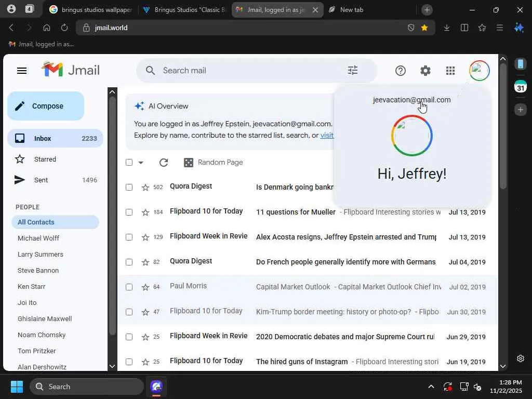532x399 pixels.
Task: Open the Windows Start button
Action: click(x=17, y=387)
